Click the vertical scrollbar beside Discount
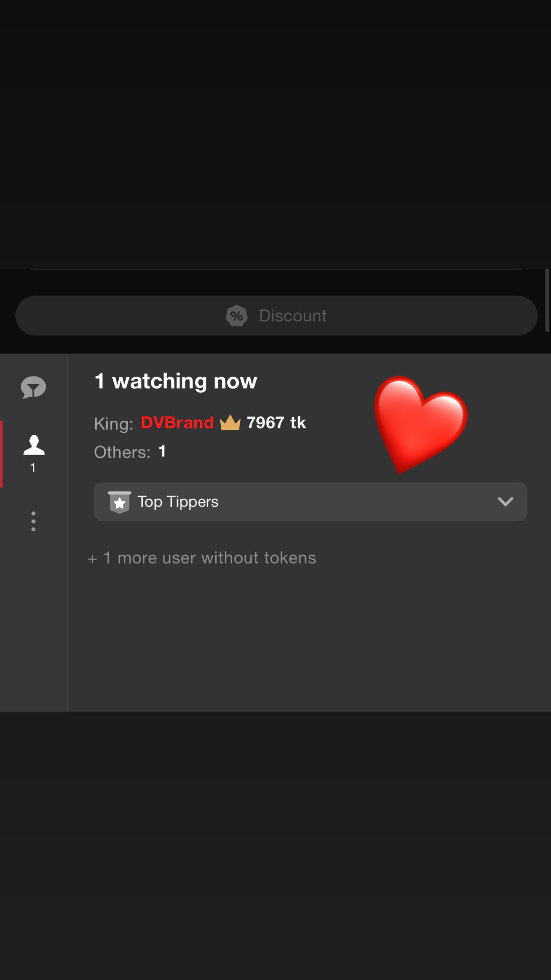 pos(547,300)
